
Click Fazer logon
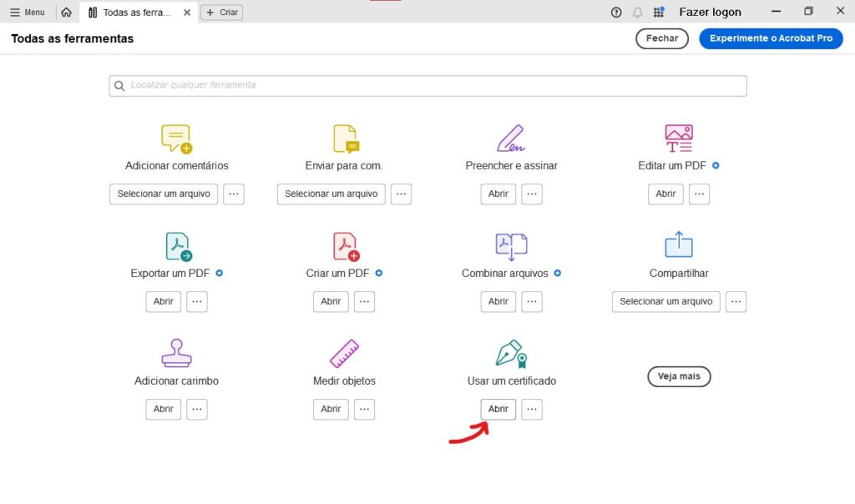point(710,12)
